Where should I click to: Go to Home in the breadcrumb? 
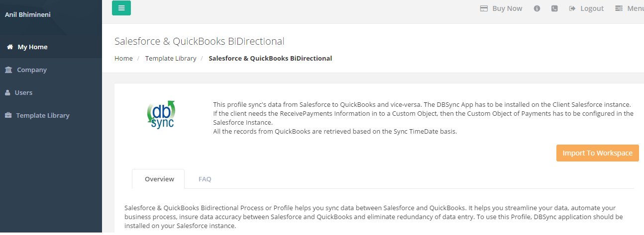tap(123, 58)
